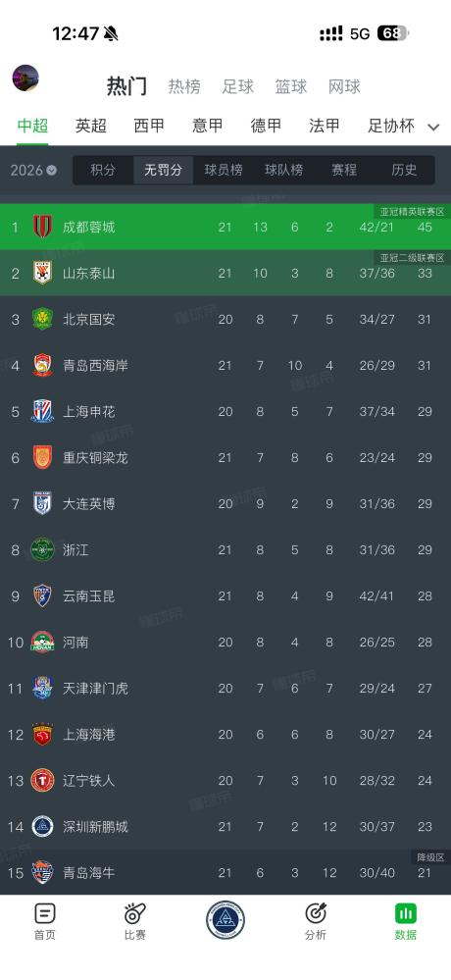This screenshot has width=451, height=980.
Task: Select the 历史 history segment
Action: coord(404,170)
